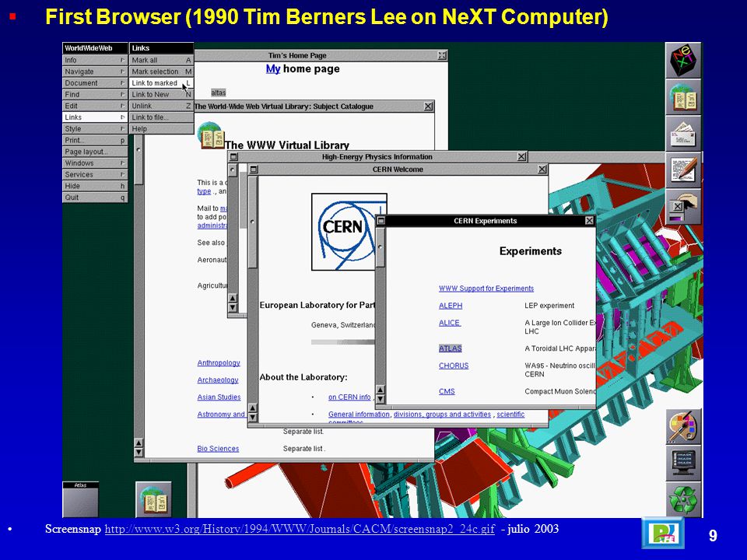The height and width of the screenshot is (560, 747).
Task: Miniaturize the High-Energy Physics Information window
Action: coord(233,156)
